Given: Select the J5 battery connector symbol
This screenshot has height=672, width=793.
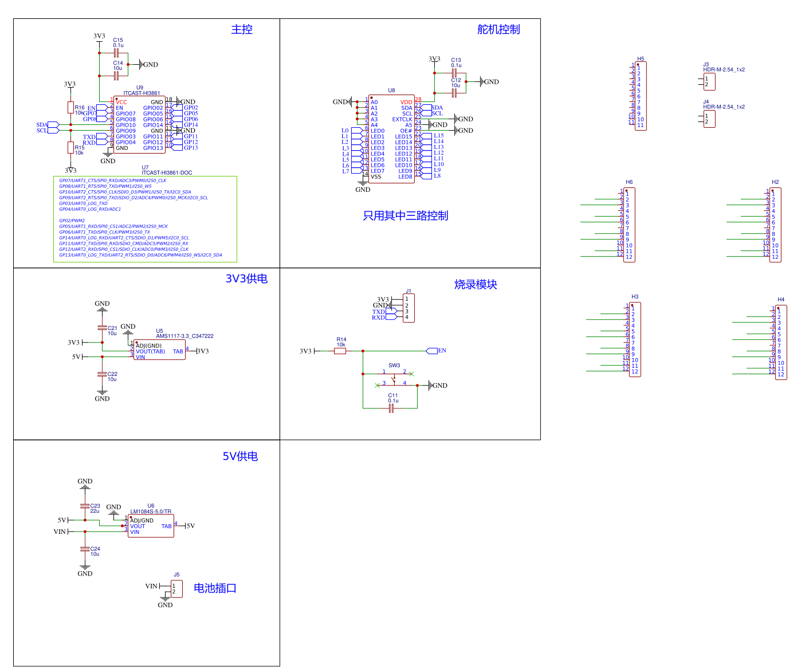Looking at the screenshot, I should 176,588.
